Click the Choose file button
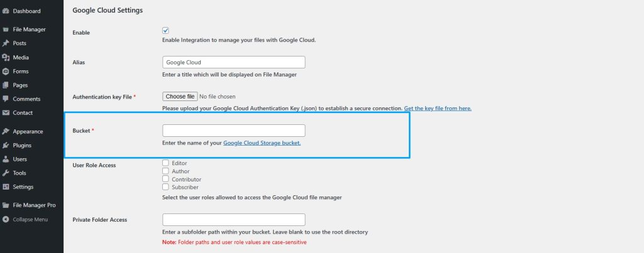Screen dimensions: 644x253 pos(180,96)
